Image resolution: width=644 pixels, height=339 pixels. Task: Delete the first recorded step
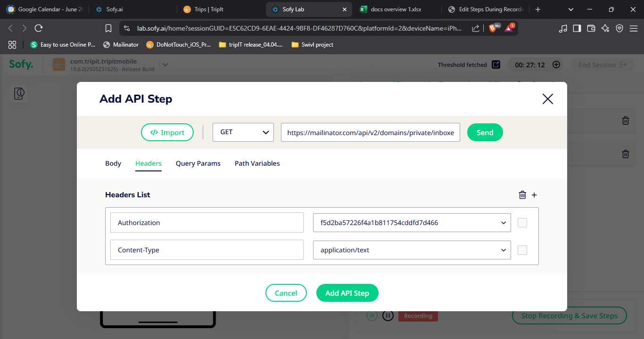626,121
